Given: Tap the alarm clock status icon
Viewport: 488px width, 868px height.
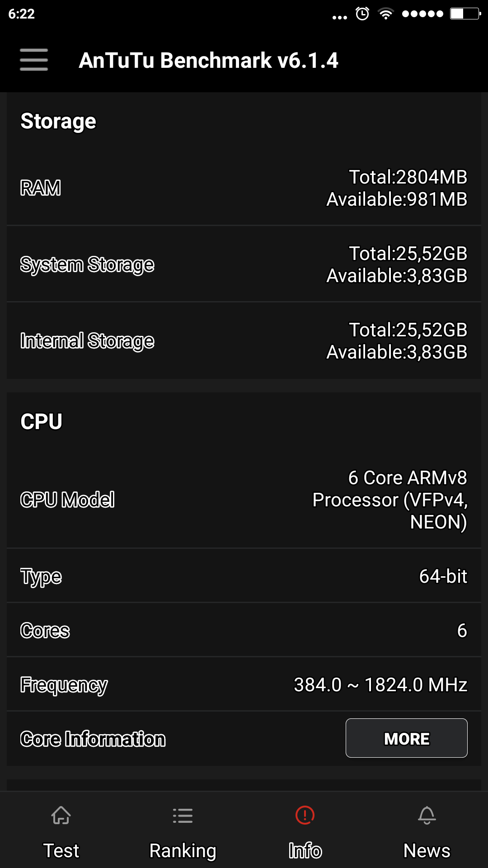Looking at the screenshot, I should 362,14.
